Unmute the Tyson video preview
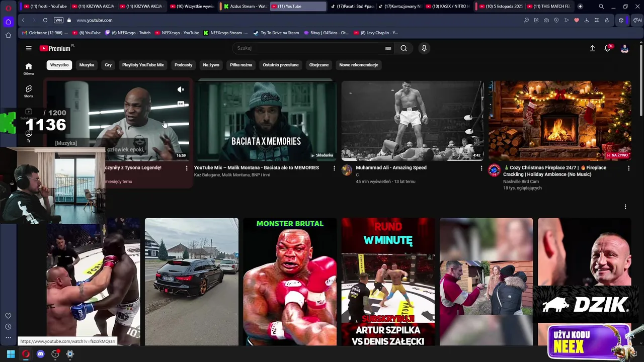The height and width of the screenshot is (362, 644). [181, 89]
